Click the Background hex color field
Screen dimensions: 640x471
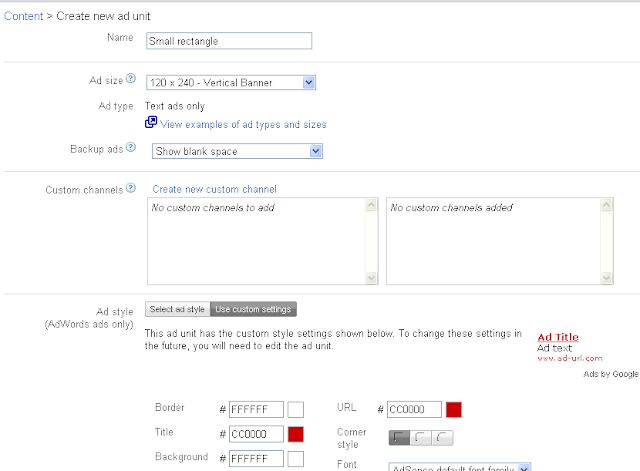click(256, 459)
